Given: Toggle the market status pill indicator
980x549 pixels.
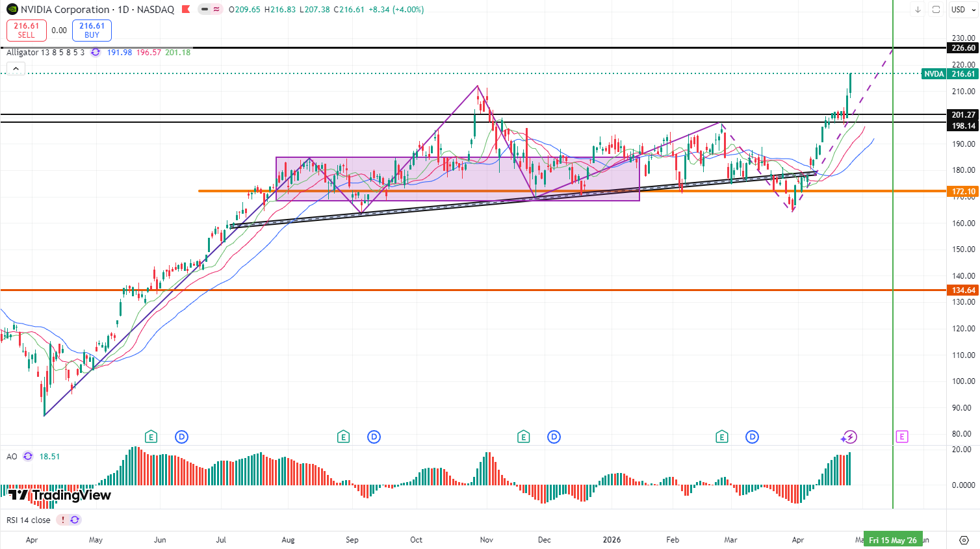Looking at the screenshot, I should [x=210, y=10].
